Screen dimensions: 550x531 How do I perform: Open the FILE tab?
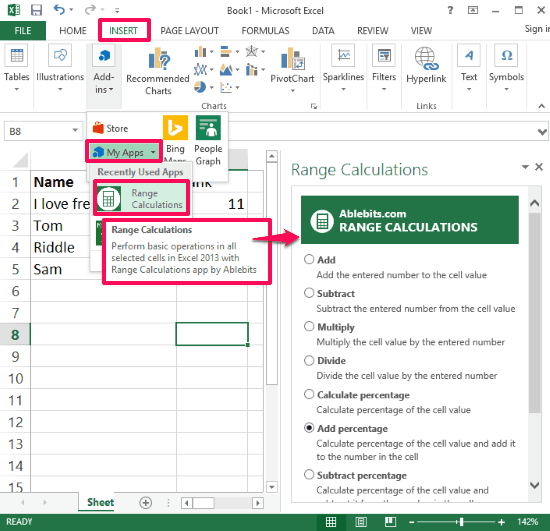23,31
